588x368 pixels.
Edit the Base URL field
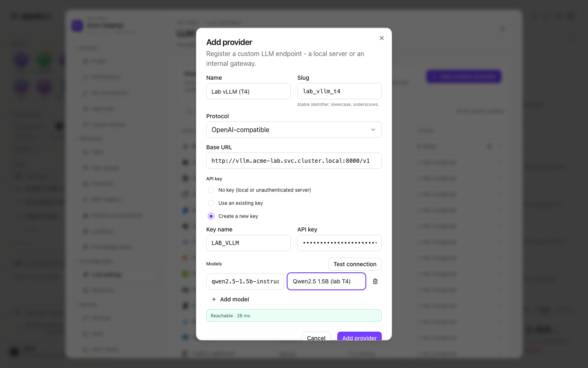(x=294, y=161)
